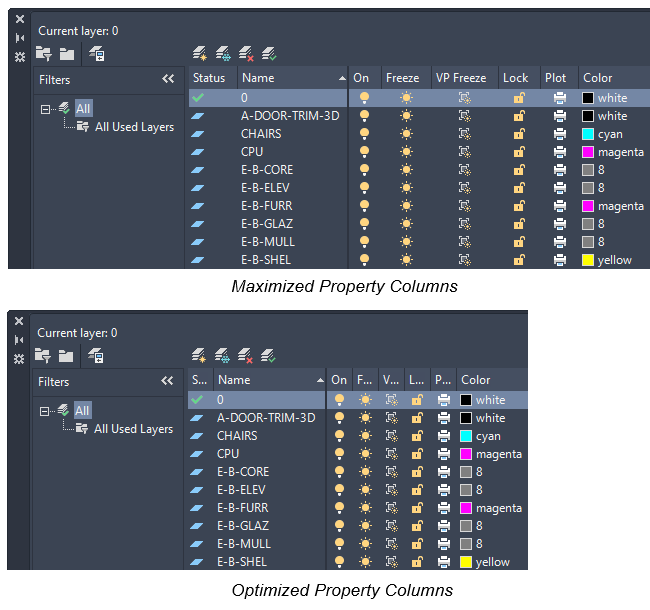The width and height of the screenshot is (650, 610).
Task: Click auto-hide icon in upper panel
Action: (x=19, y=38)
